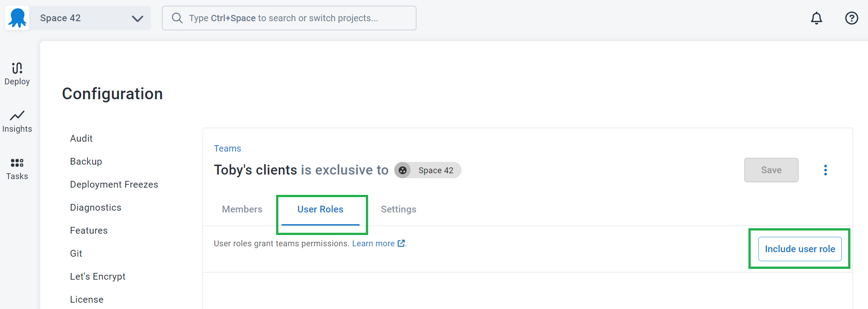Switch to the User Roles tab

tap(320, 209)
